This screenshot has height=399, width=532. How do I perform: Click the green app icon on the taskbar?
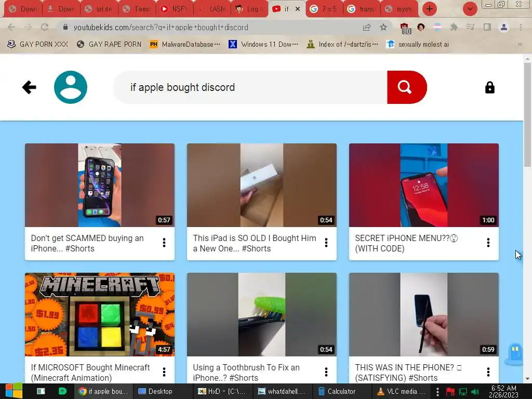tap(62, 391)
